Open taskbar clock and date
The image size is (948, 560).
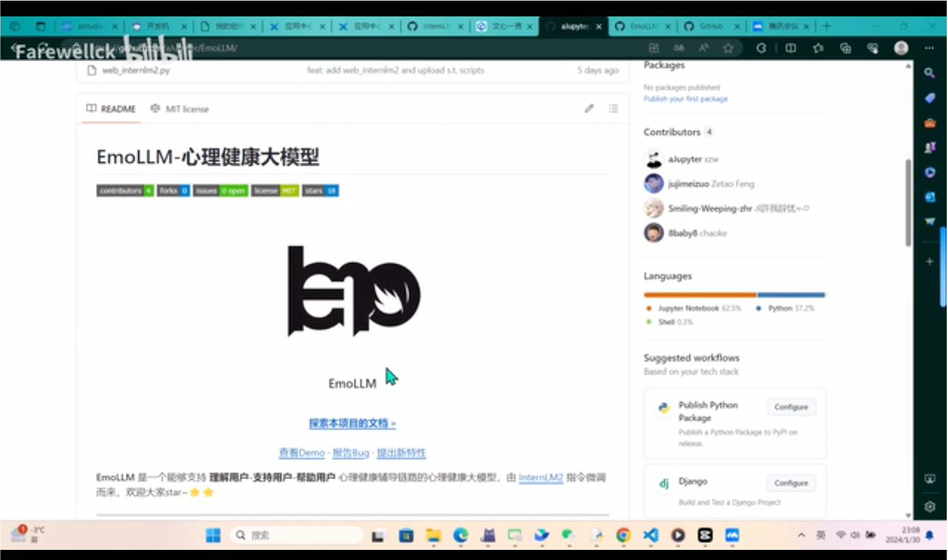[902, 535]
